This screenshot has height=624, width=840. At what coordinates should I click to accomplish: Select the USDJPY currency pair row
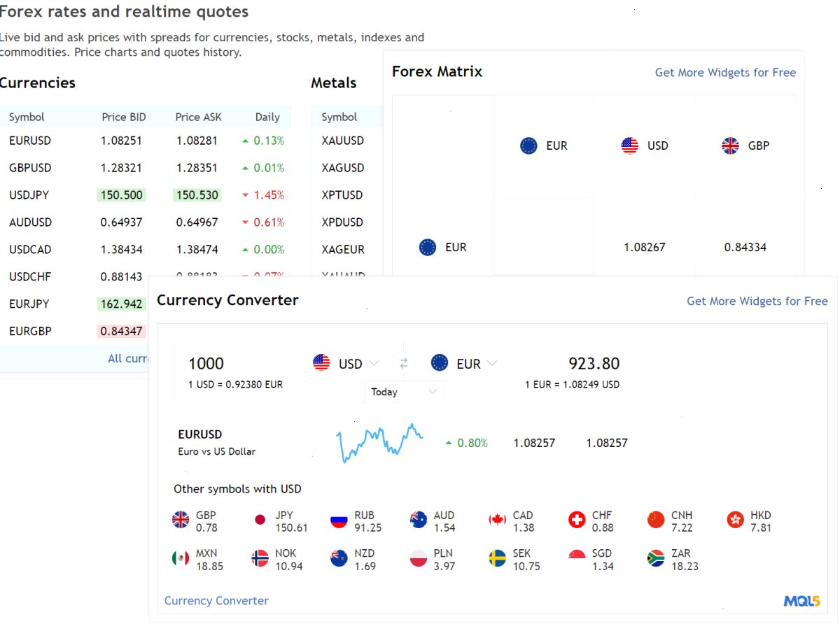click(x=146, y=195)
